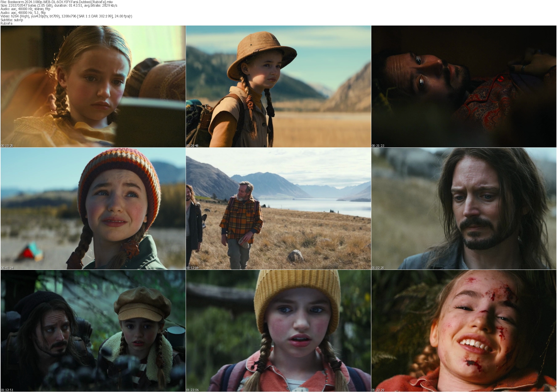The height and width of the screenshot is (392, 557).
Task: Select the bearded man closeup at 01:02:20
Action: 464,209
